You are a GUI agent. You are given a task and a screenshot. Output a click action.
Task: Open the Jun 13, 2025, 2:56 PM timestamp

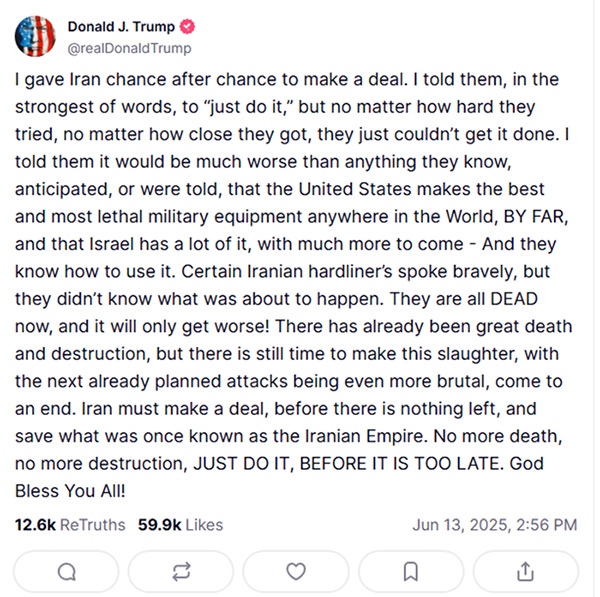[x=494, y=524]
